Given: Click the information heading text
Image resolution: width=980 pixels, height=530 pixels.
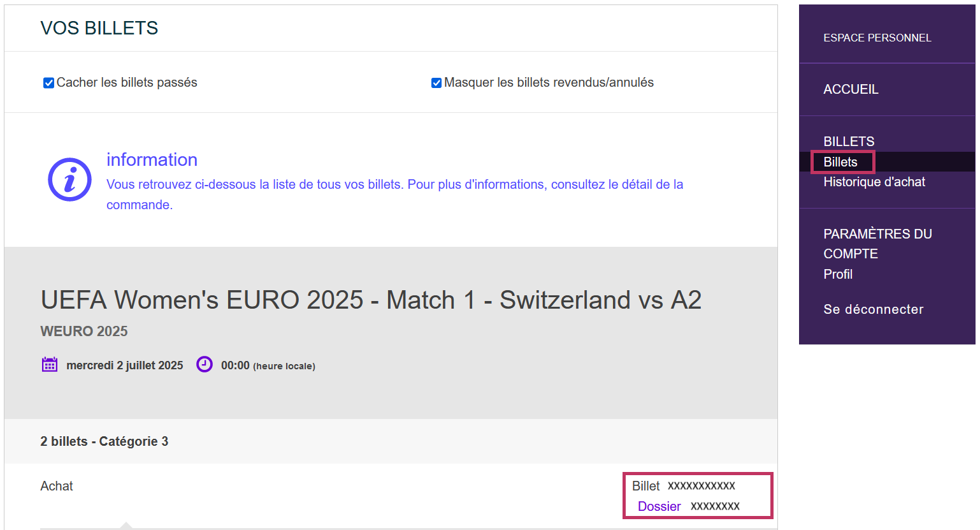Looking at the screenshot, I should click(152, 159).
